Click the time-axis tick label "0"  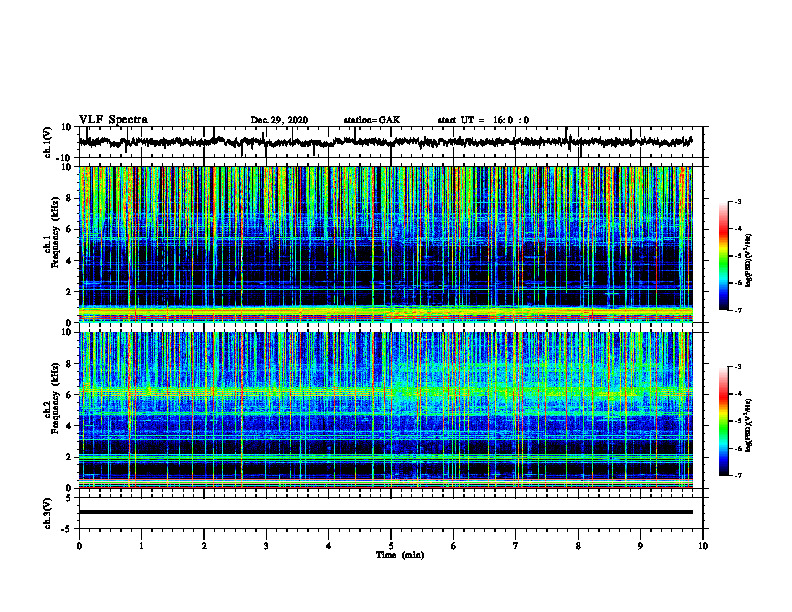coord(79,546)
